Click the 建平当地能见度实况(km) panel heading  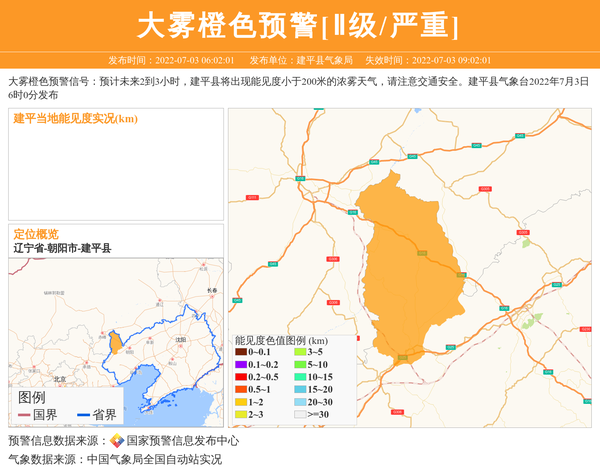pos(76,119)
